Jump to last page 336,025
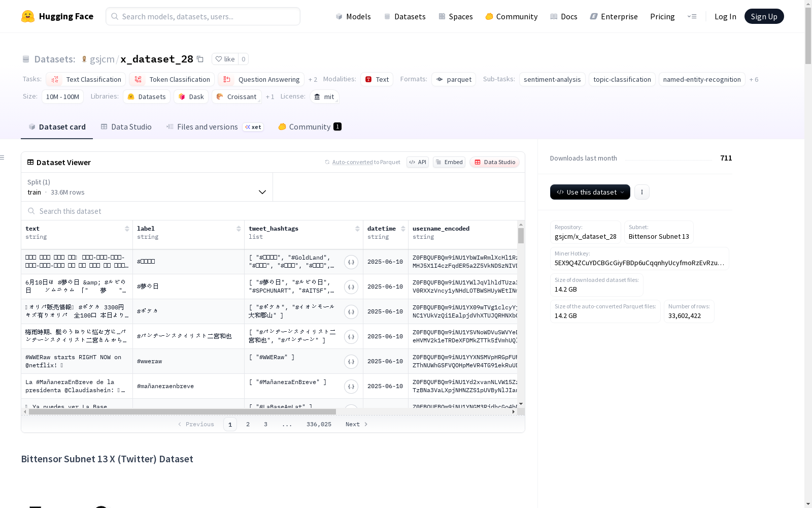Image resolution: width=812 pixels, height=508 pixels. click(x=319, y=424)
